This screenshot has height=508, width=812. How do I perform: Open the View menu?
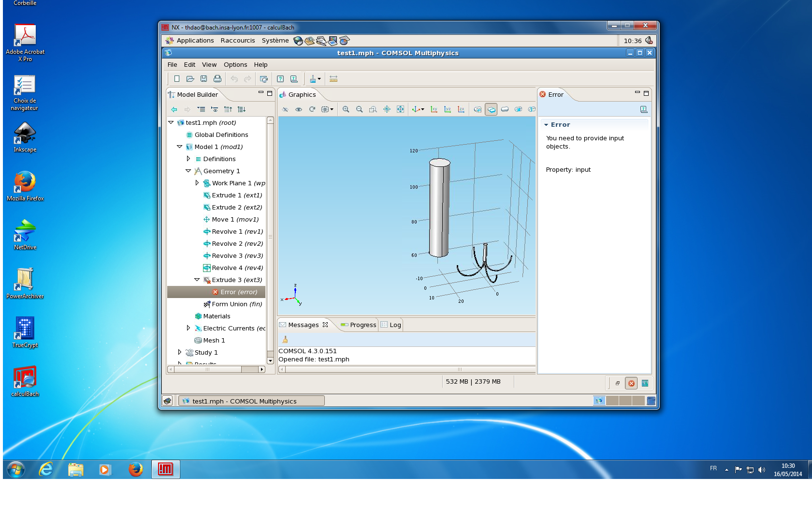click(x=209, y=64)
